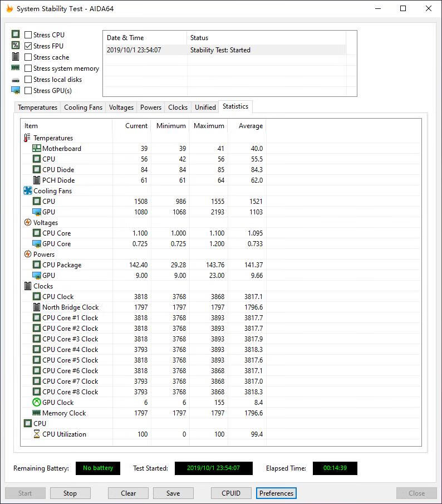Viewport: 442px width, 504px height.
Task: Click the local disks drive icon
Action: tap(16, 80)
